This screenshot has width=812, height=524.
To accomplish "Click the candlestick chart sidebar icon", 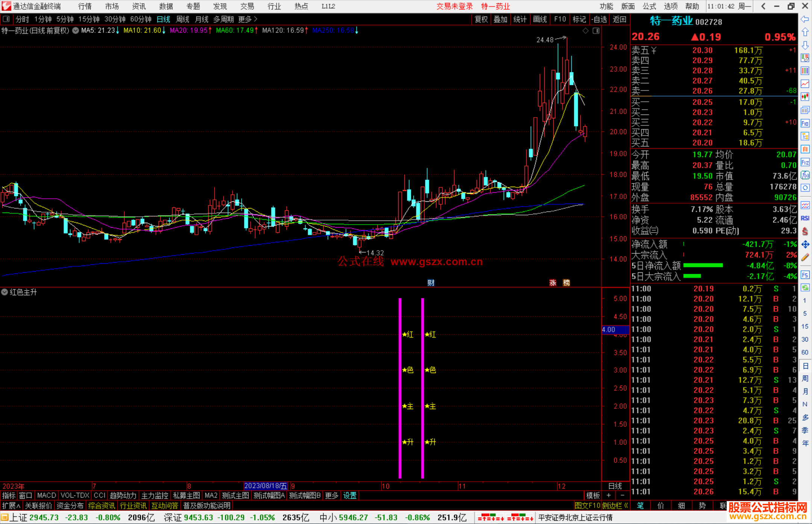I will tap(805, 97).
